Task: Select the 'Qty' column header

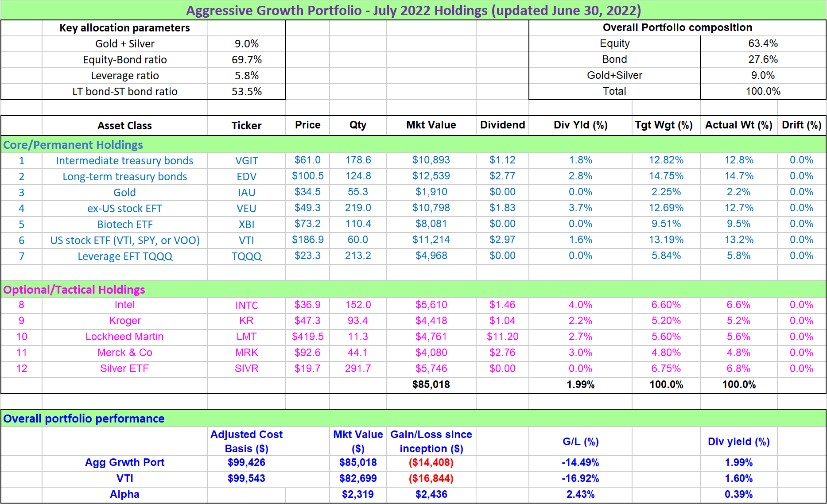Action: pos(358,125)
